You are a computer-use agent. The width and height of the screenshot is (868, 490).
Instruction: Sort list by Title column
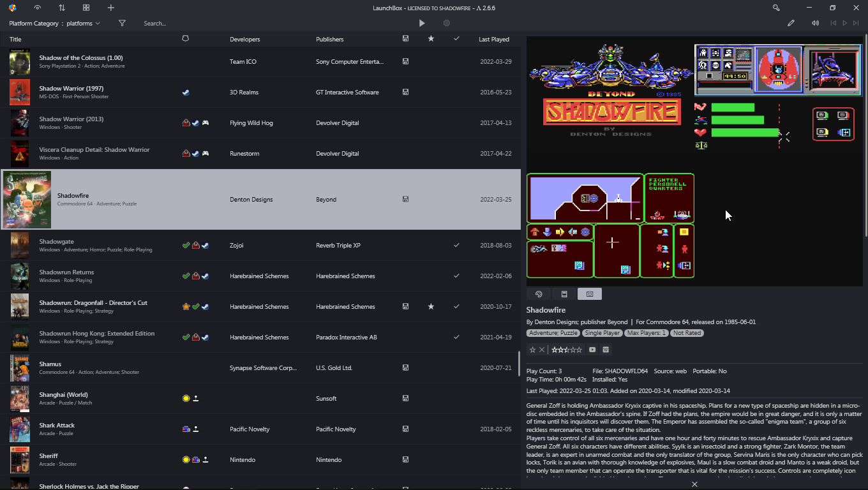(15, 39)
